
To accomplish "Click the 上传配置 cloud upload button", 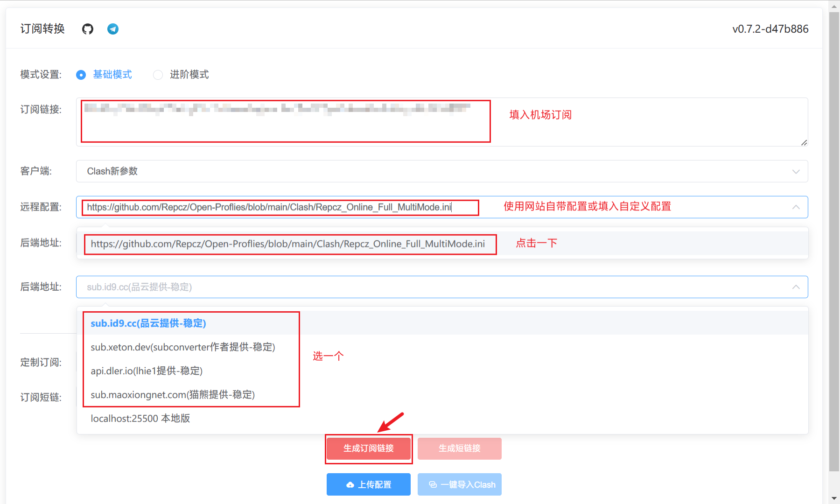I will tap(369, 484).
